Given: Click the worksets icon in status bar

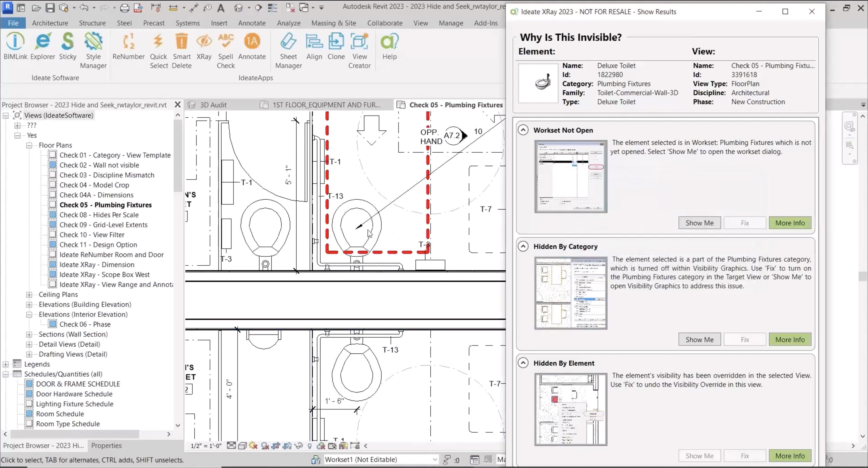Looking at the screenshot, I should [x=316, y=460].
